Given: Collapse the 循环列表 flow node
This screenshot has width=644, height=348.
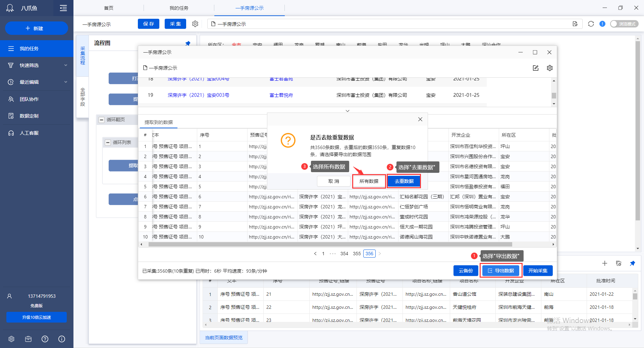Looking at the screenshot, I should pyautogui.click(x=108, y=142).
